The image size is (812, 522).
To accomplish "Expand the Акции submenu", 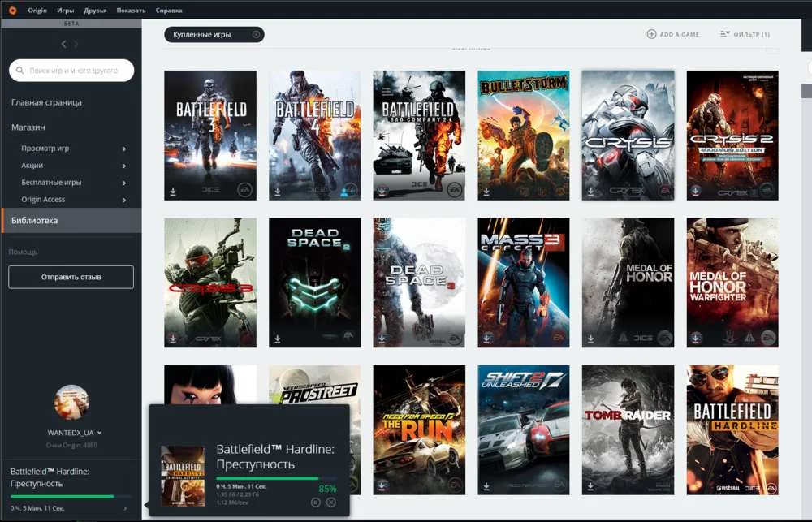I will 123,166.
